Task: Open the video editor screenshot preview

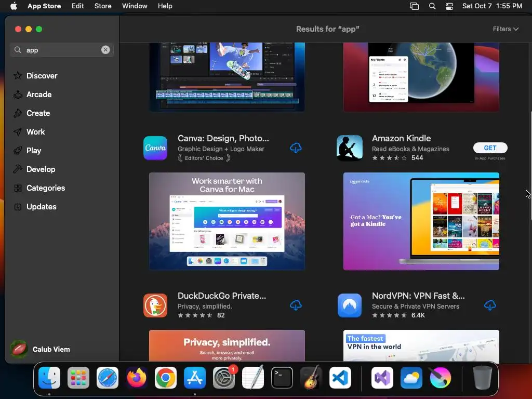Action: pyautogui.click(x=227, y=77)
